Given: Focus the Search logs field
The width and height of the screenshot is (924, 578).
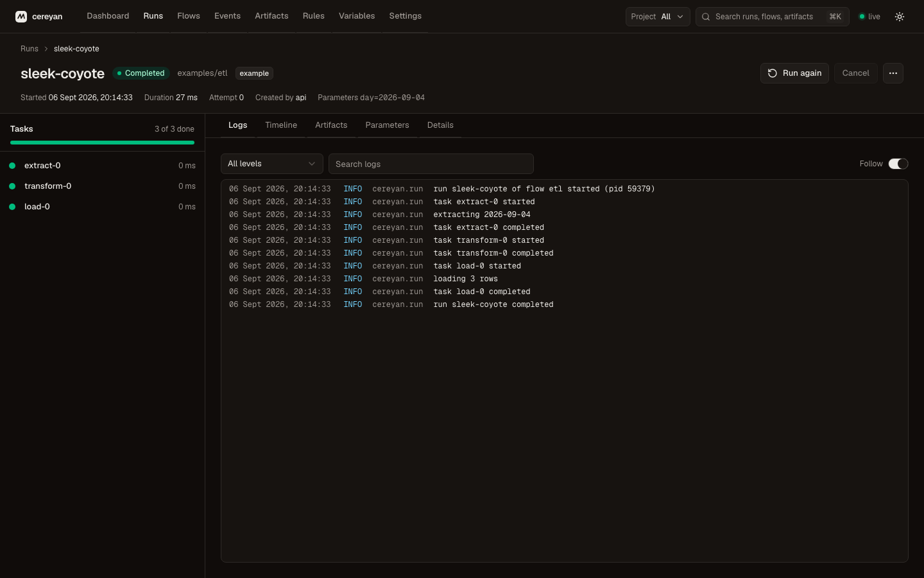Looking at the screenshot, I should tap(431, 164).
